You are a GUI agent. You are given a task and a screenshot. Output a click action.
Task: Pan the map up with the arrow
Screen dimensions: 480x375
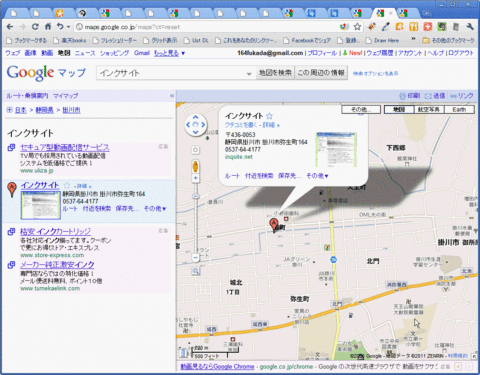[196, 117]
